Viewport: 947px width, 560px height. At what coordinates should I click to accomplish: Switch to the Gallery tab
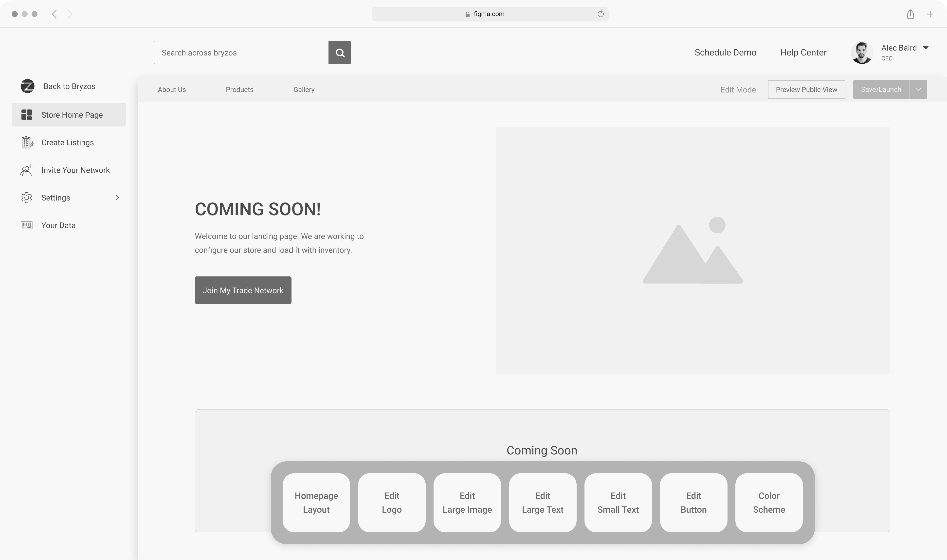pyautogui.click(x=304, y=90)
